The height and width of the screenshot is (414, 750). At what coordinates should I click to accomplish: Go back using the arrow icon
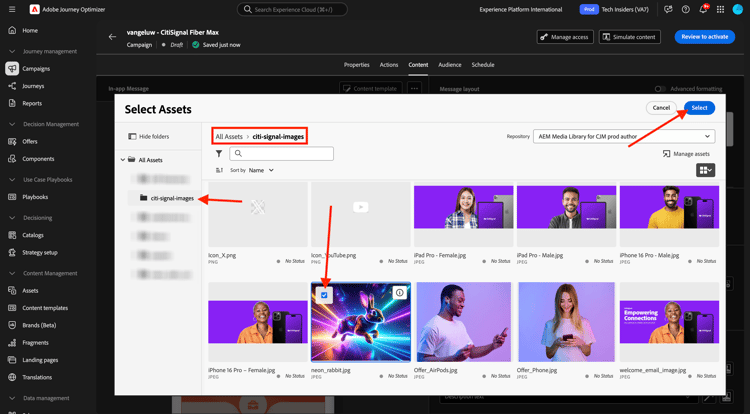click(112, 37)
